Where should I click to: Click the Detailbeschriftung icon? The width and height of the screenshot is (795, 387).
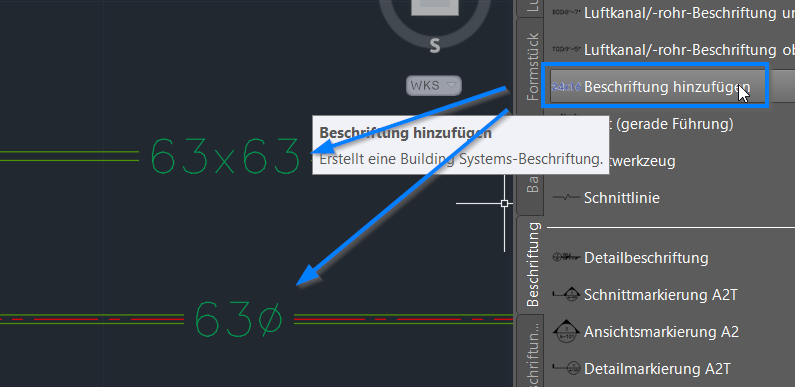(x=566, y=257)
